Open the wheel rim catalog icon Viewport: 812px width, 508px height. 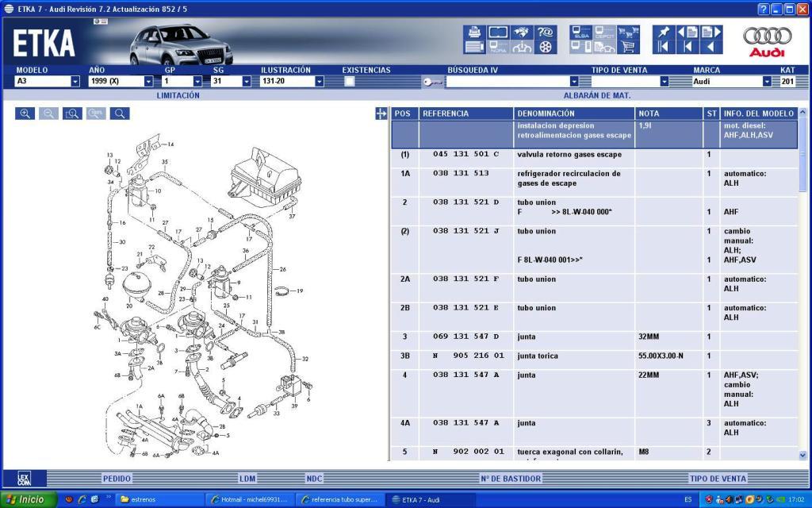(x=546, y=47)
